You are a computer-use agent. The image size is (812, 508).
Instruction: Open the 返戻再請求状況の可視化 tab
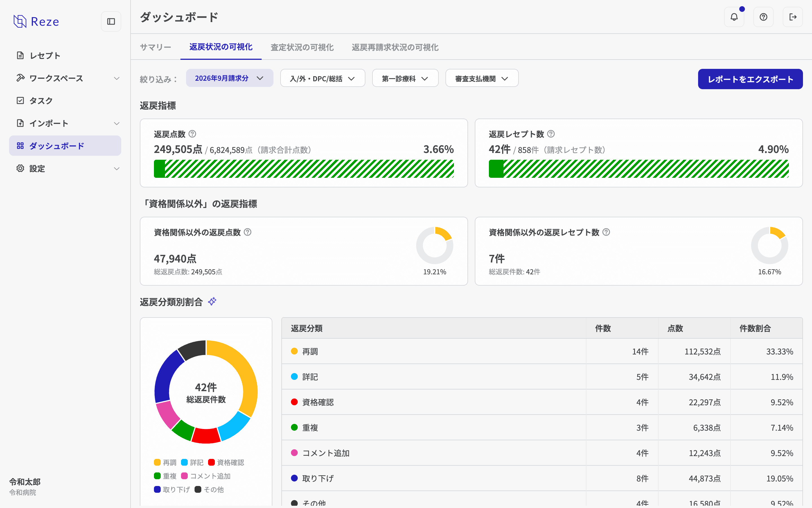395,47
